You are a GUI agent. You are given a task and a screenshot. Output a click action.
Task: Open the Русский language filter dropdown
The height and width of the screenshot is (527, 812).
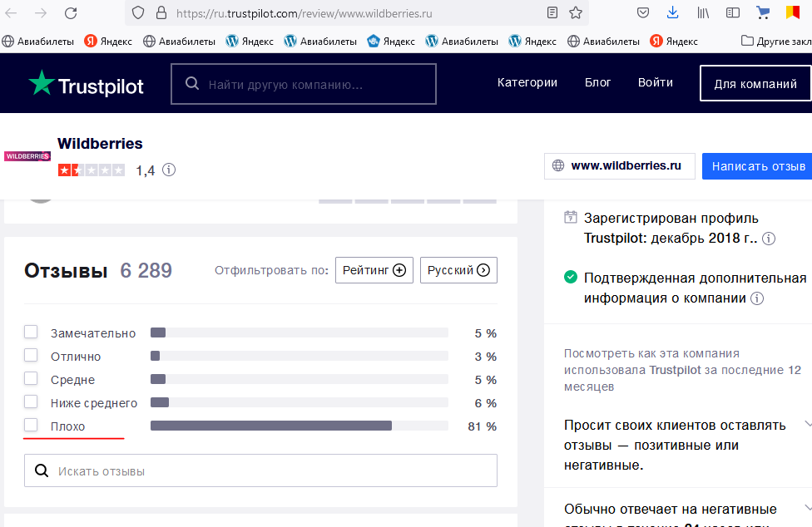click(x=458, y=269)
